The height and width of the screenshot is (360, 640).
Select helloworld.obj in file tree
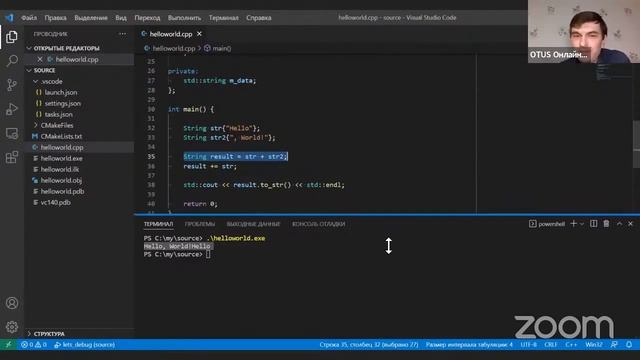[61, 180]
